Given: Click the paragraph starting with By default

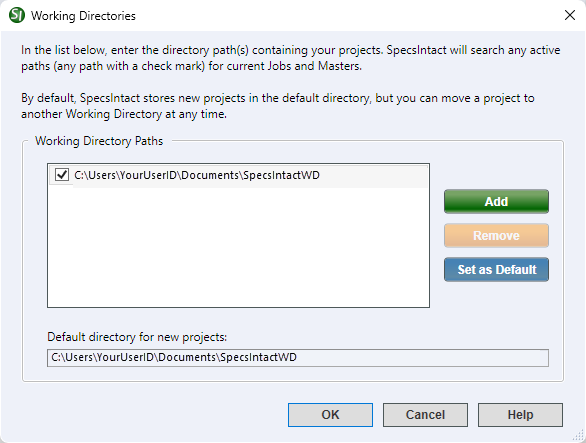Looking at the screenshot, I should 278,106.
